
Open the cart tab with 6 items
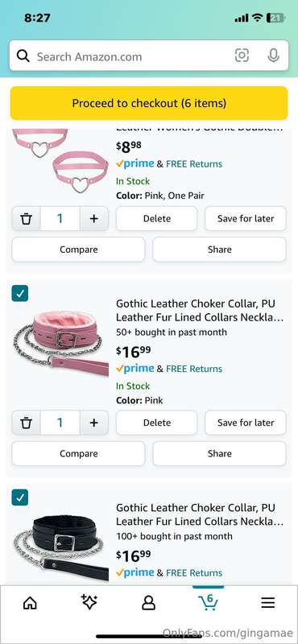208,601
